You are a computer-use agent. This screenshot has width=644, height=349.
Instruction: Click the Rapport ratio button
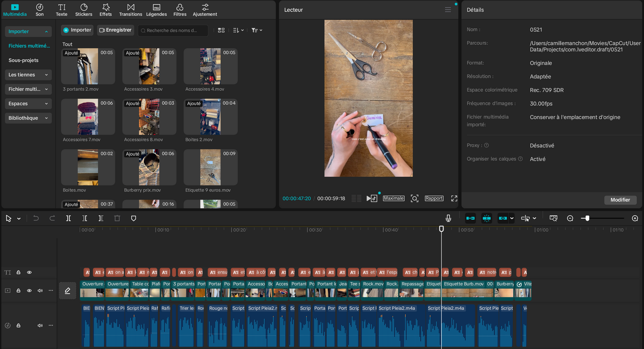pyautogui.click(x=434, y=198)
